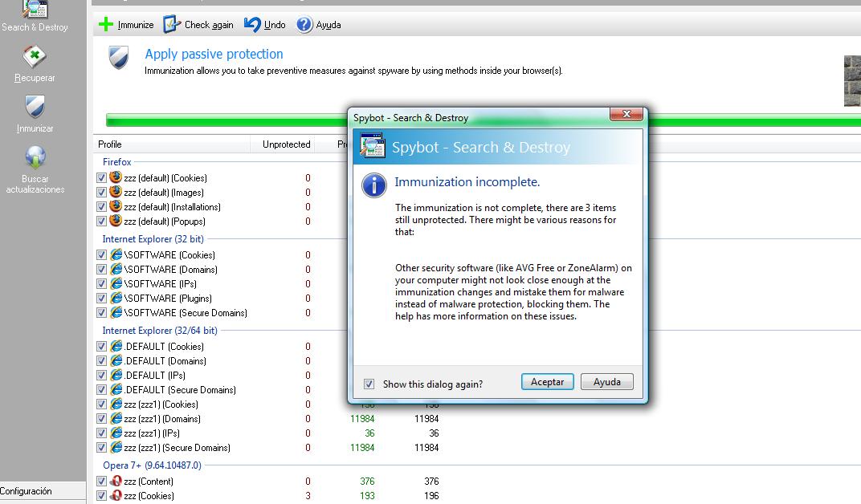The width and height of the screenshot is (861, 504).
Task: Click the Firefox icon on zzz (default) (Cookies)
Action: 116,177
